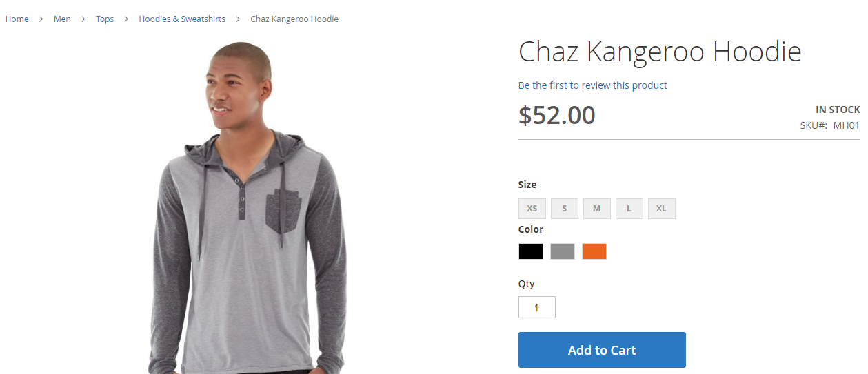Go to the Home breadcrumb link
The width and height of the screenshot is (868, 374).
[17, 19]
